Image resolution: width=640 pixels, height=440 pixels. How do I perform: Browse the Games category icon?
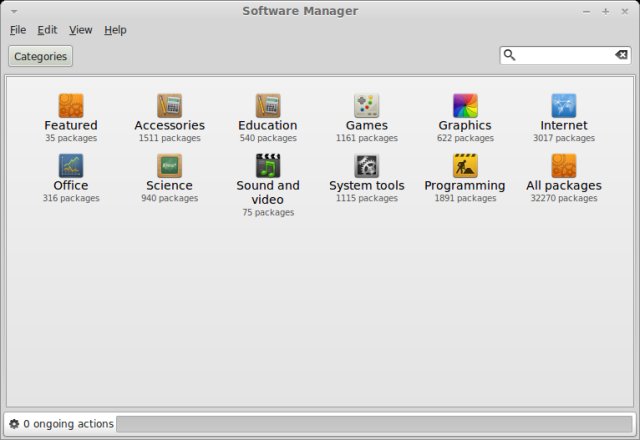[x=366, y=105]
